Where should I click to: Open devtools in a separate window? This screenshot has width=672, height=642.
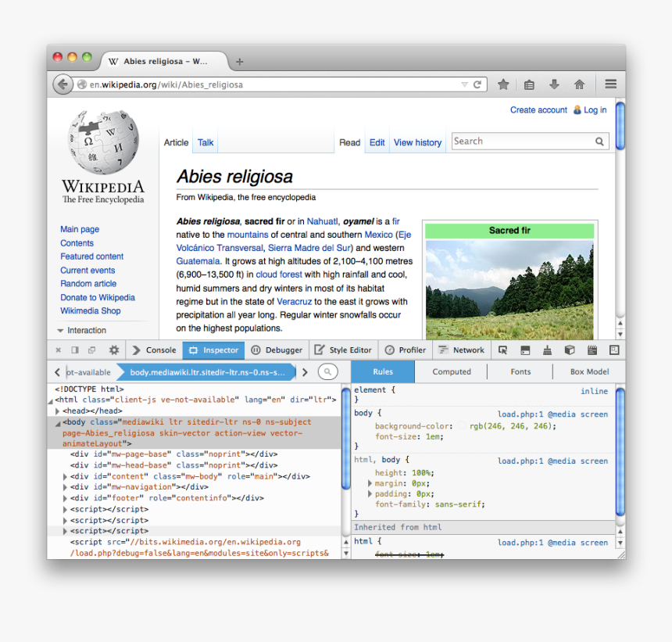click(91, 350)
